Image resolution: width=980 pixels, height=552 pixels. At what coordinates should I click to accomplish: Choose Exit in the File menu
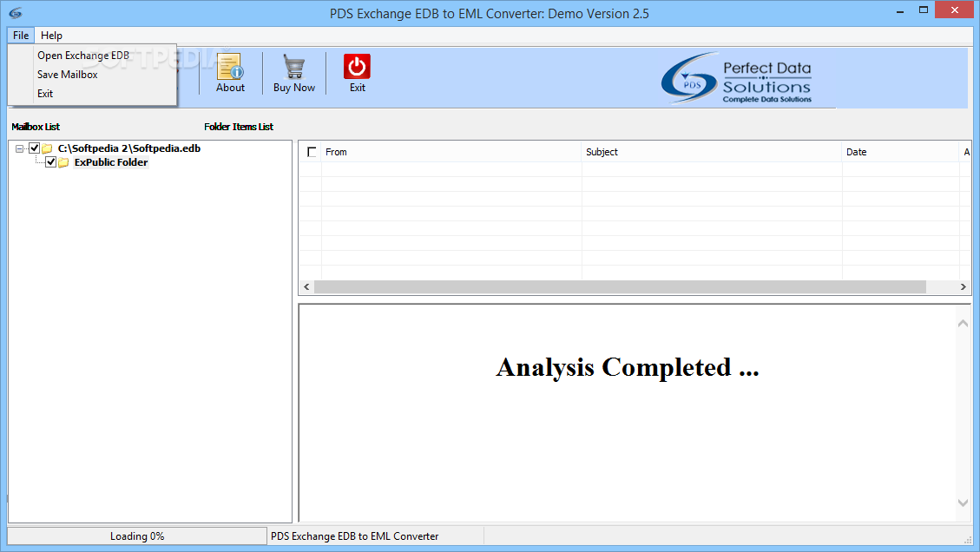(x=93, y=94)
